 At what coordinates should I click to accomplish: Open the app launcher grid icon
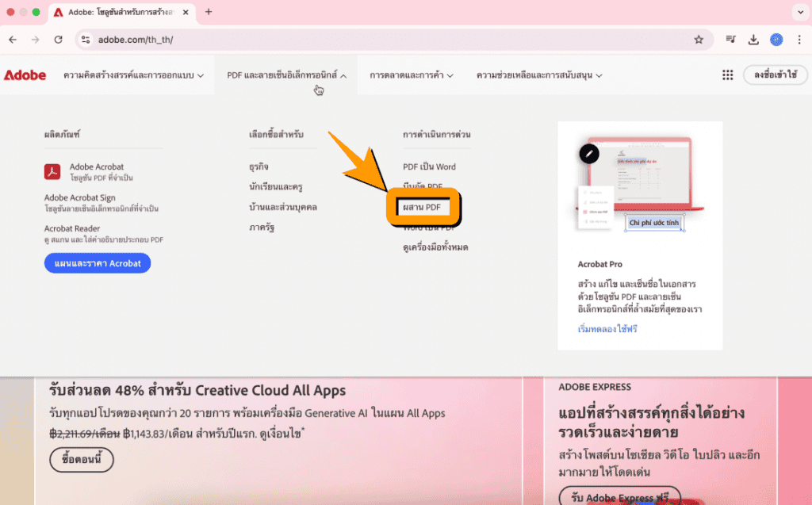(728, 75)
